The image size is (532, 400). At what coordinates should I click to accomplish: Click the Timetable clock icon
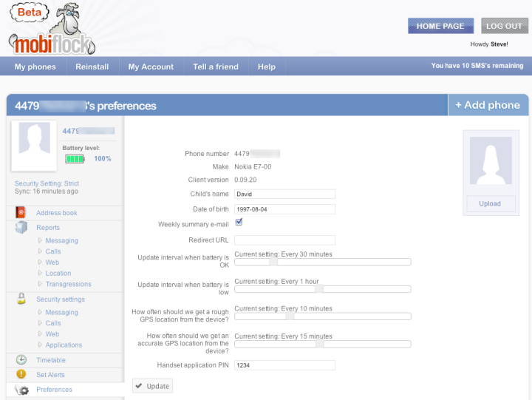(x=21, y=359)
